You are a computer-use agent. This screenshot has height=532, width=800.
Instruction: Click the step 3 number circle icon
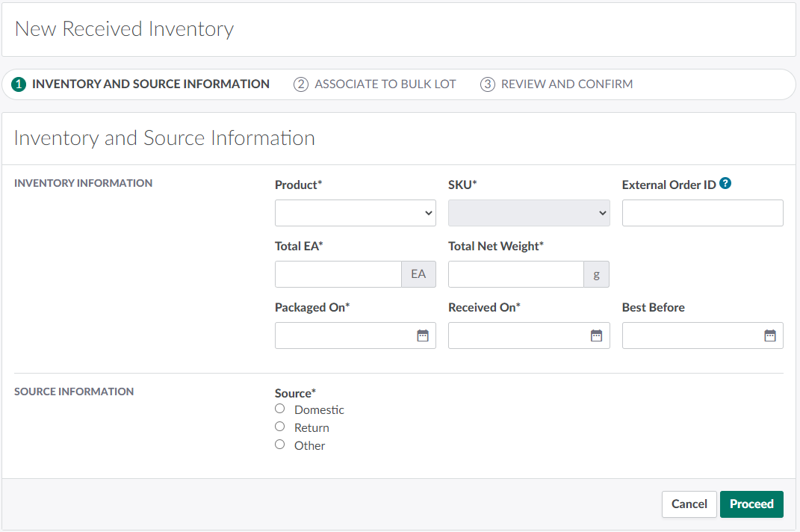487,84
